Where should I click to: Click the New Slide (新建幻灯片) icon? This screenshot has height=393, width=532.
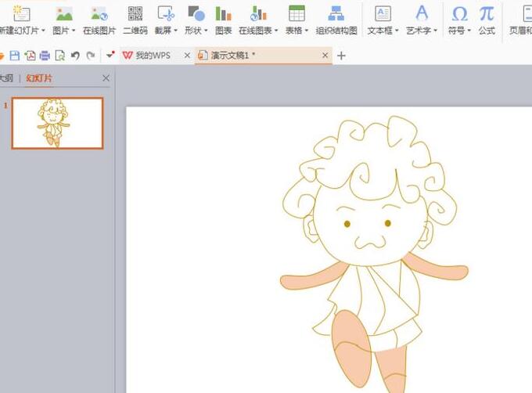click(x=21, y=13)
